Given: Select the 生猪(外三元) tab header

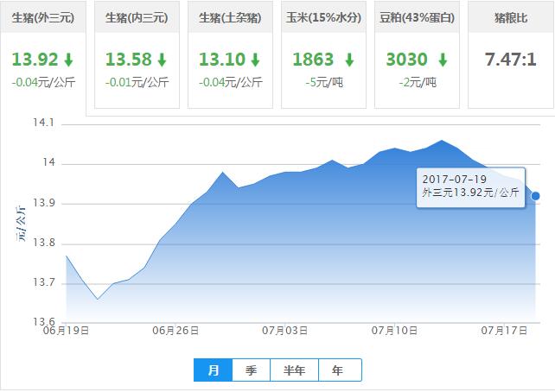Looking at the screenshot, I should pos(42,17).
